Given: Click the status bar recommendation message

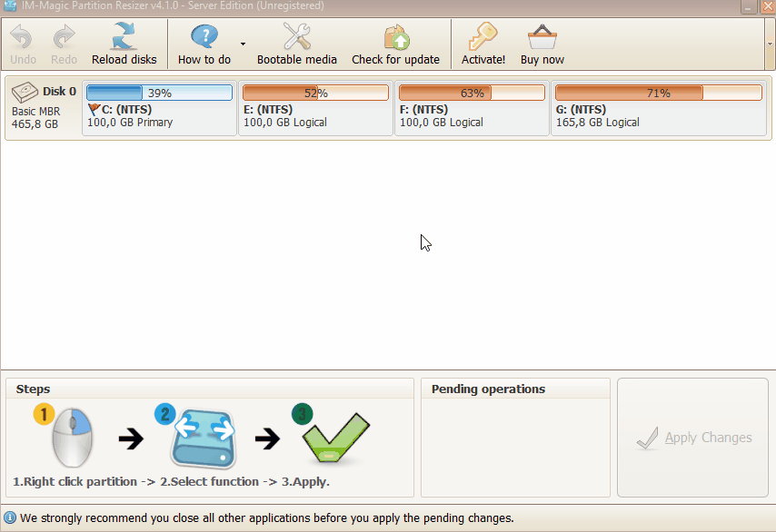Looking at the screenshot, I should coord(267,518).
